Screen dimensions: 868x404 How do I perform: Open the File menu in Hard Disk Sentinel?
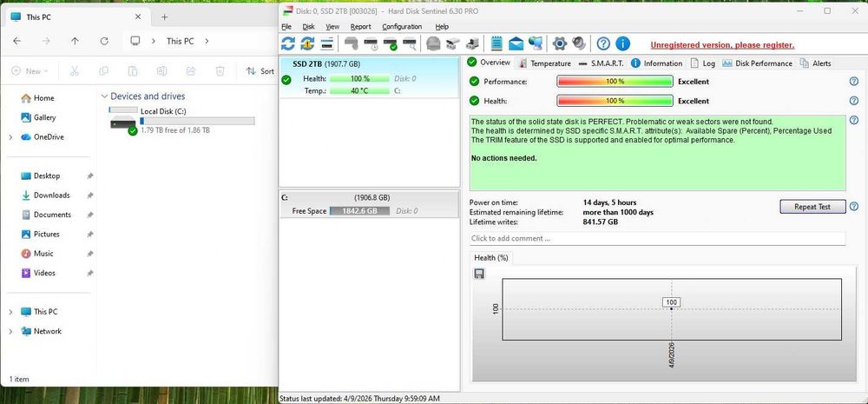click(286, 27)
